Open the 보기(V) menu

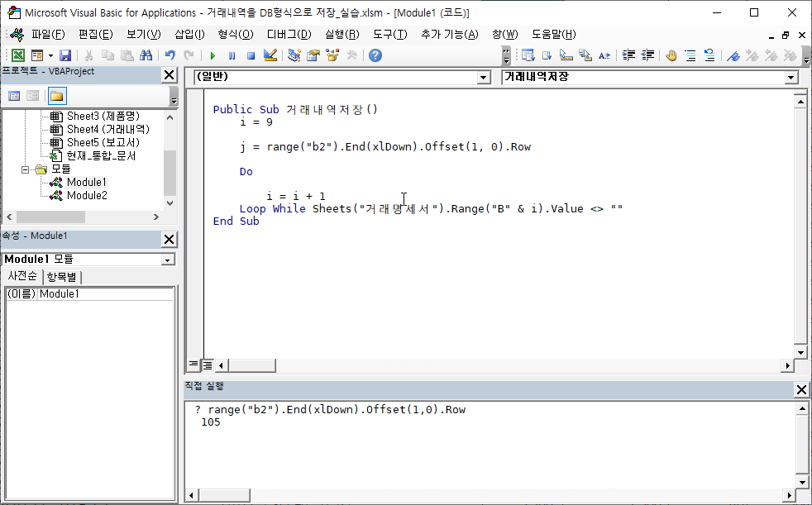(143, 34)
